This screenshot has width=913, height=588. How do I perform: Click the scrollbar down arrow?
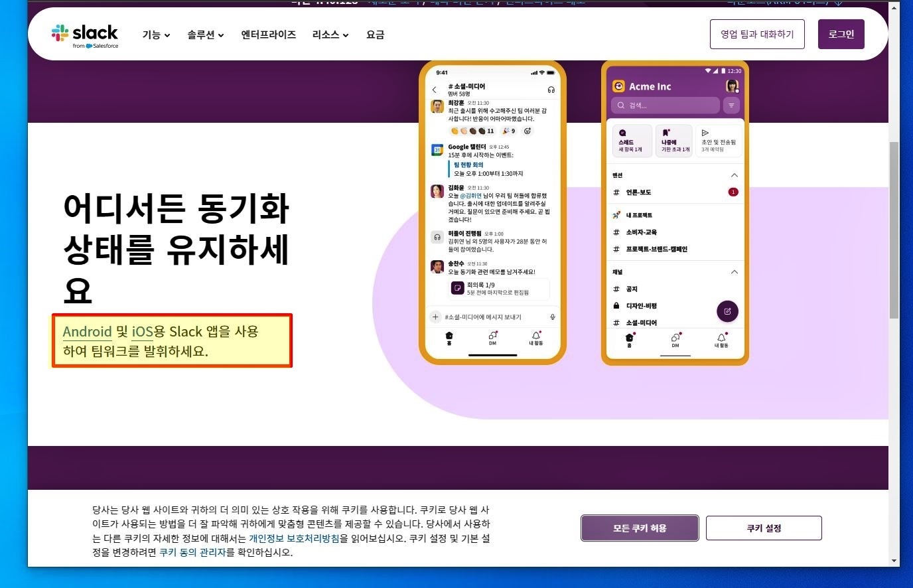pos(894,561)
